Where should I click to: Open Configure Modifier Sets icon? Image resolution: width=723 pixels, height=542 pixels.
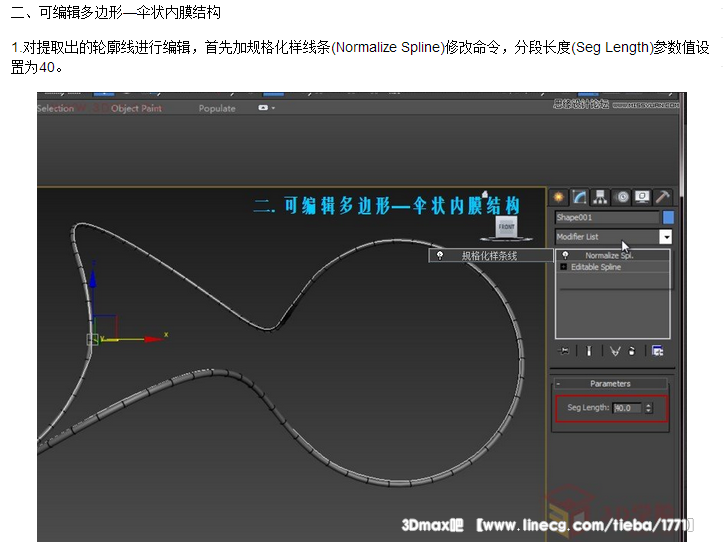658,351
